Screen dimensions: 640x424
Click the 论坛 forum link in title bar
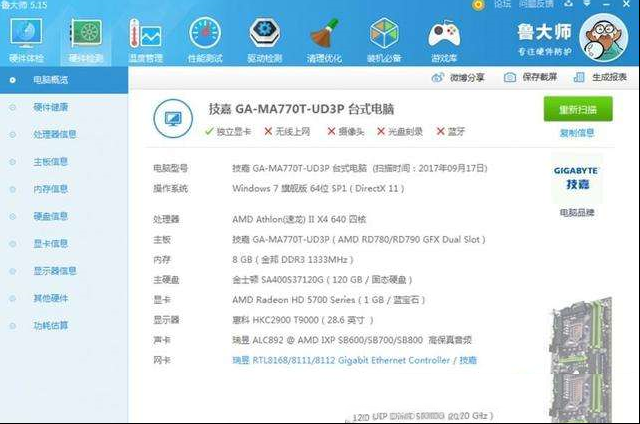pyautogui.click(x=502, y=4)
